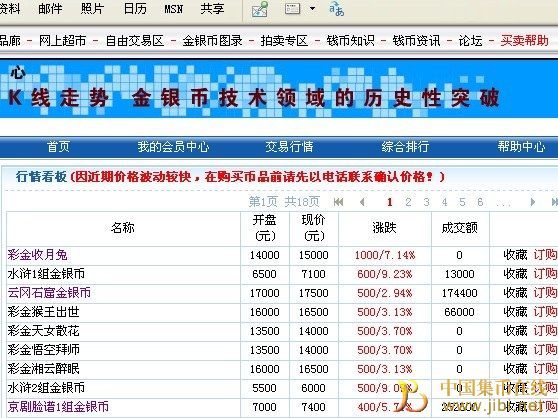Open 金银币图录 in top menu
This screenshot has height=418, width=558.
click(x=212, y=41)
